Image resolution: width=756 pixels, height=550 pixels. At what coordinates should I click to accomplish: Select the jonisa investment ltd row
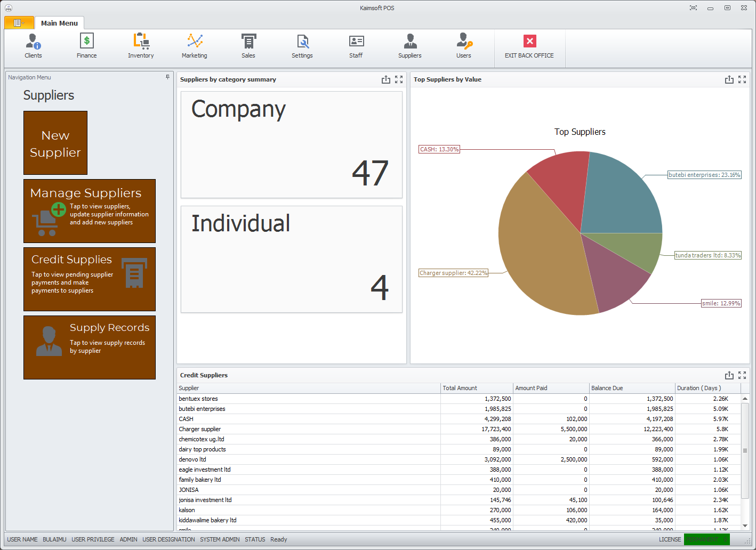click(x=459, y=500)
